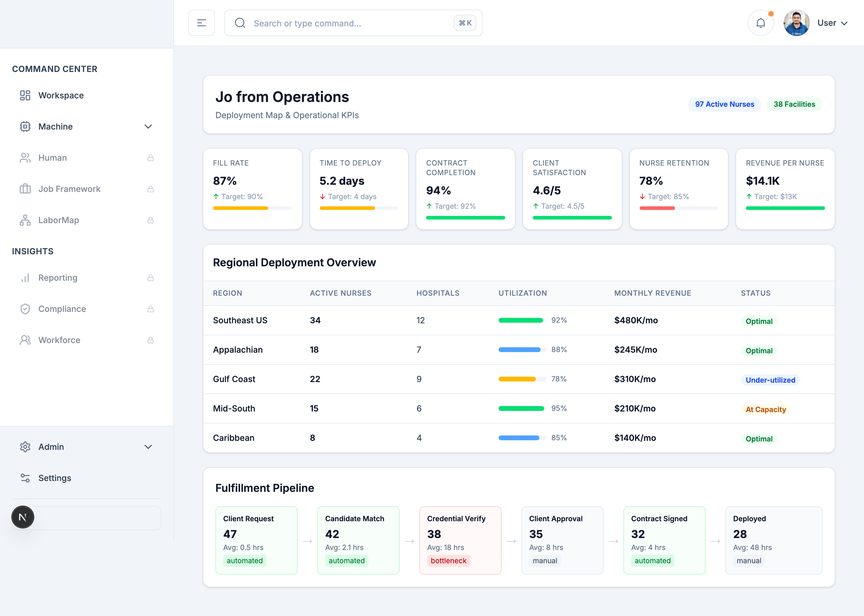Image resolution: width=864 pixels, height=616 pixels.
Task: Click the Workspace grid icon
Action: coord(25,95)
